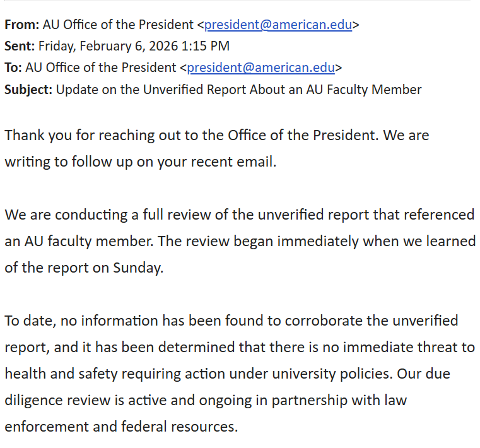
Task: Click the final line "enforcement and federal resources."
Action: (x=121, y=426)
